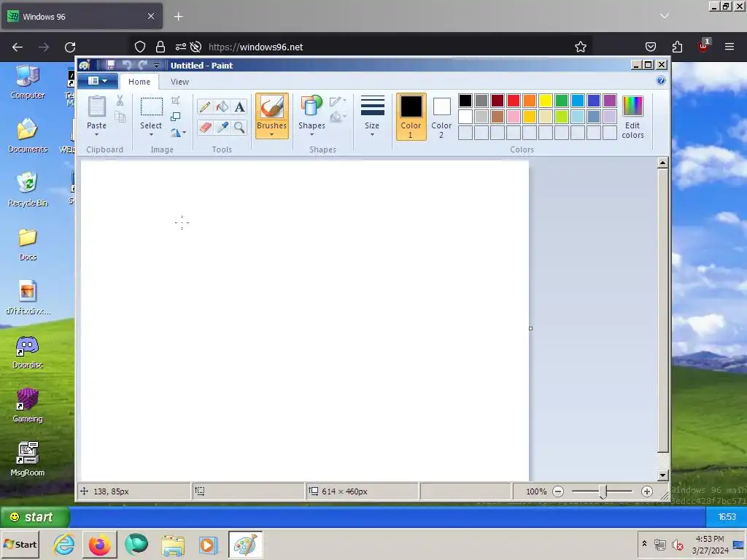Open Firefox from the taskbar

pyautogui.click(x=99, y=544)
